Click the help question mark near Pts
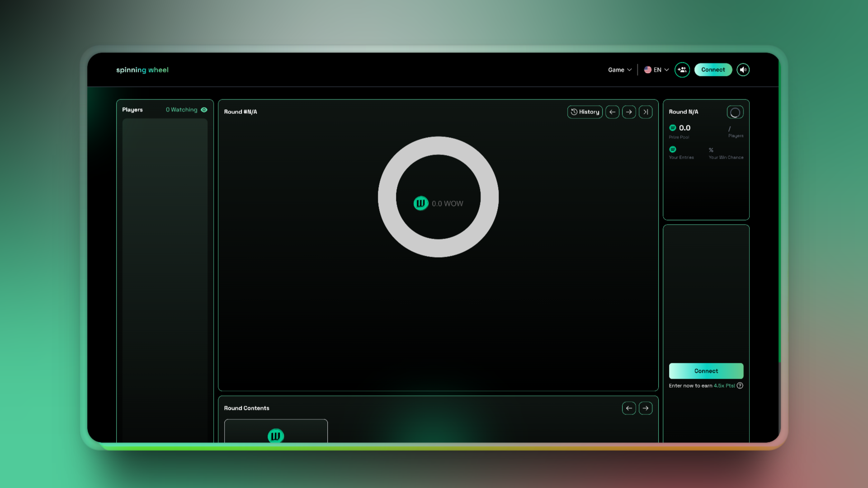This screenshot has width=868, height=488. pyautogui.click(x=740, y=385)
